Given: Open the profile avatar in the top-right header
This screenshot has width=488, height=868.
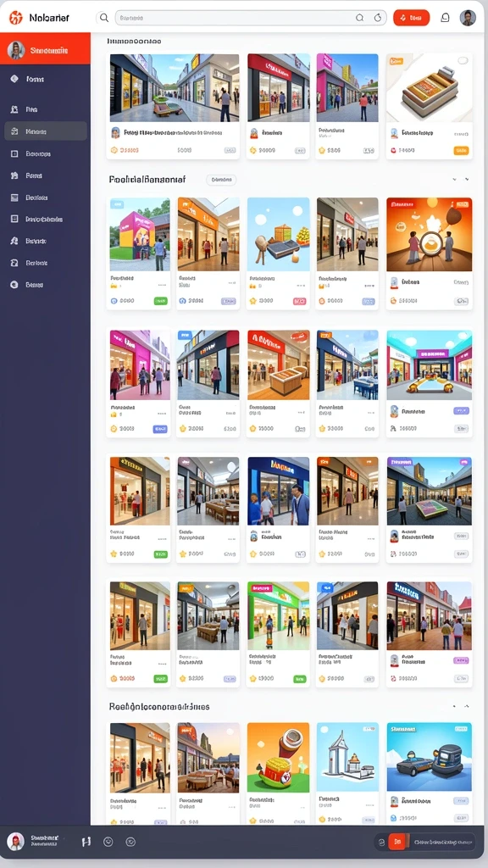Looking at the screenshot, I should pos(468,18).
